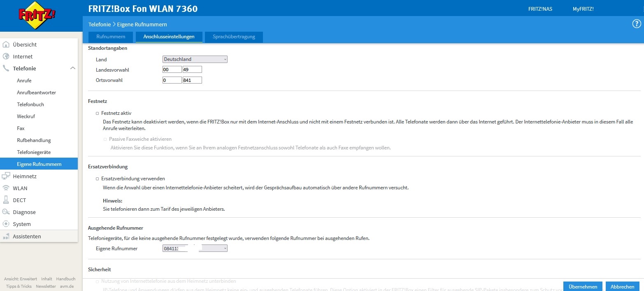Enable the Festnetz aktiv checkbox

pyautogui.click(x=98, y=113)
